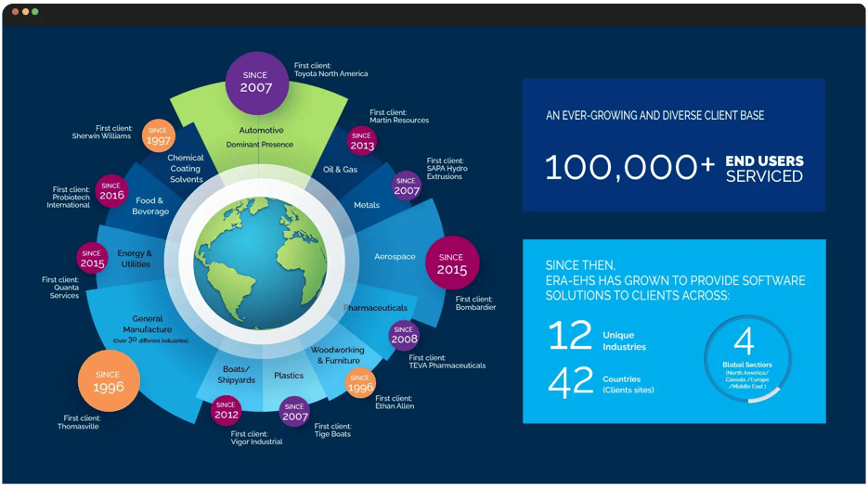Image resolution: width=868 pixels, height=487 pixels.
Task: Click the 100,000+ End Users Serviced panel
Action: (673, 145)
